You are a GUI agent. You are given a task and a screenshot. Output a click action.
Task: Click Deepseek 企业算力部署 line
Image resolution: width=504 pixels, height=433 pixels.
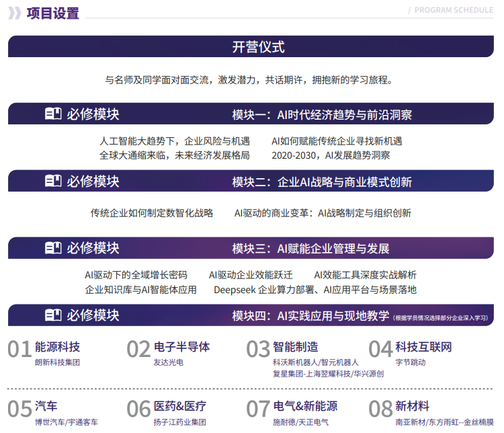[315, 290]
